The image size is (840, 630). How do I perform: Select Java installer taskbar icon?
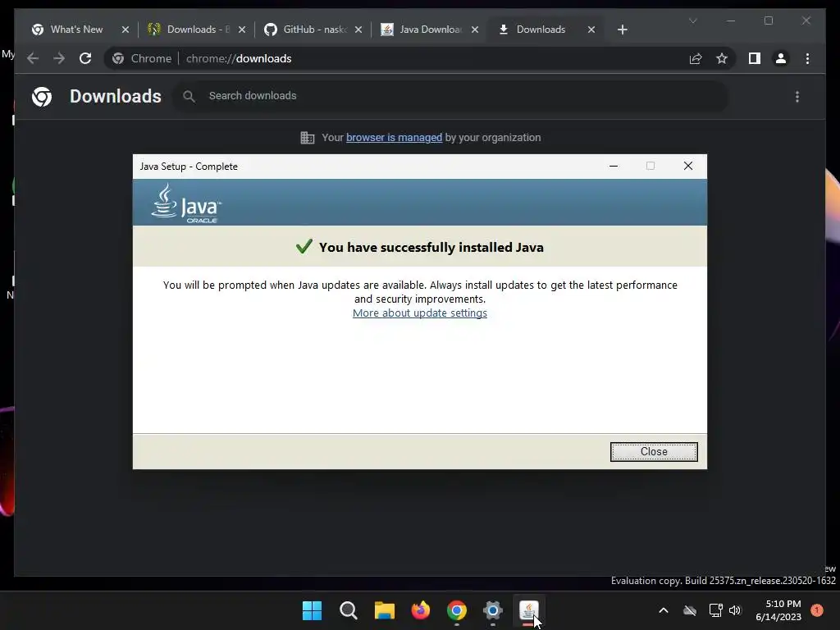tap(529, 610)
